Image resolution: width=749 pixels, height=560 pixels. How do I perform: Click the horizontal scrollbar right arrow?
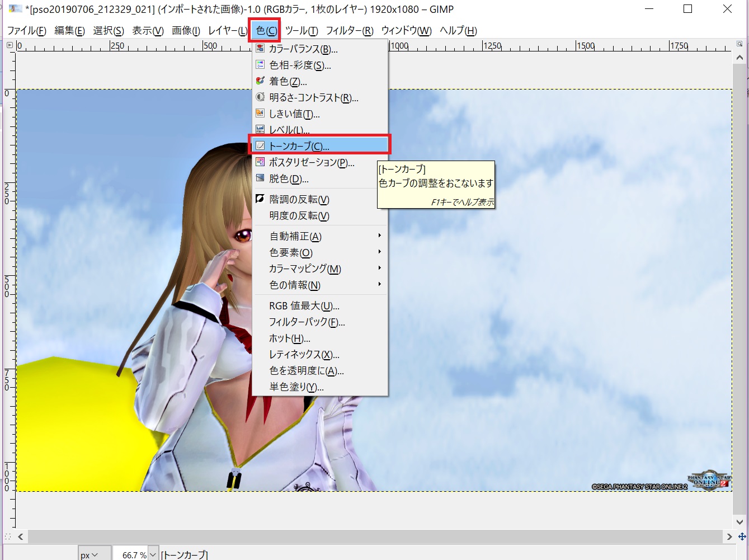pos(729,537)
